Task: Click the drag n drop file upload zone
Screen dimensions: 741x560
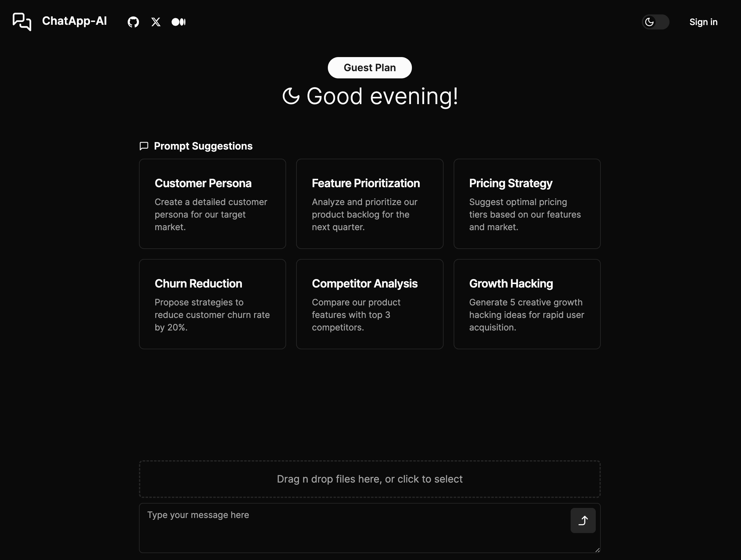Action: coord(370,479)
